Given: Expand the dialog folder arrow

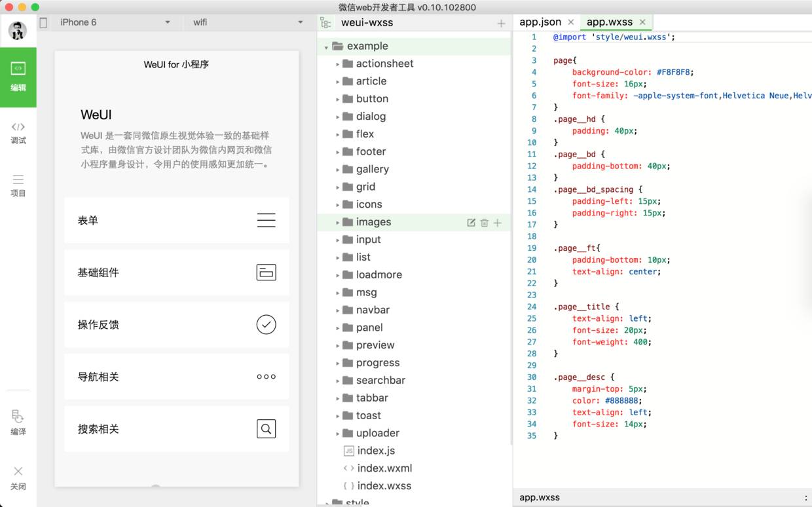Looking at the screenshot, I should [x=338, y=117].
